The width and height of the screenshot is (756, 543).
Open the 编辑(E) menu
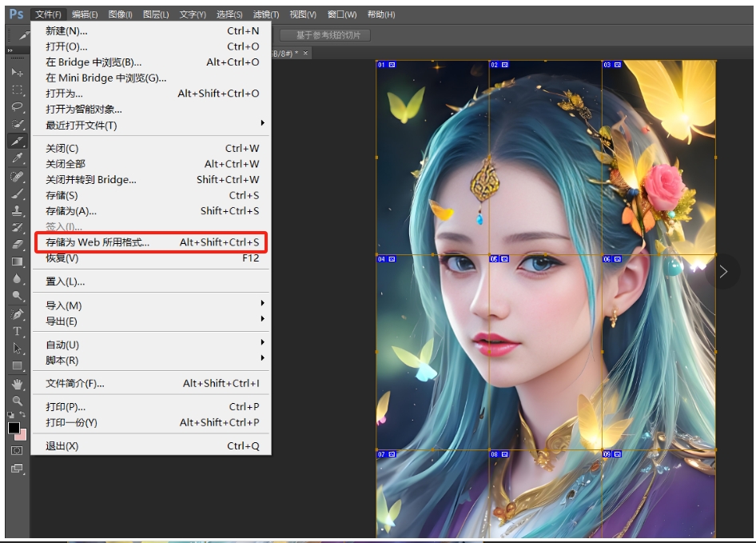pos(85,14)
